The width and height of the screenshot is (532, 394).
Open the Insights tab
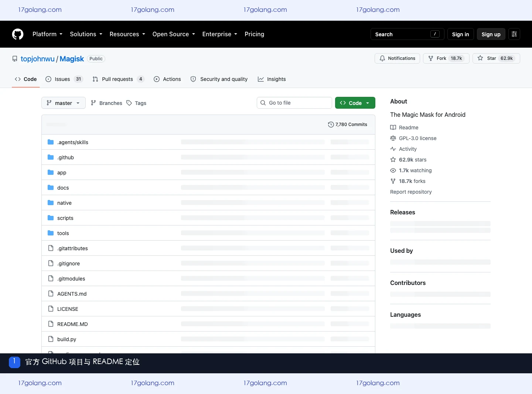272,79
